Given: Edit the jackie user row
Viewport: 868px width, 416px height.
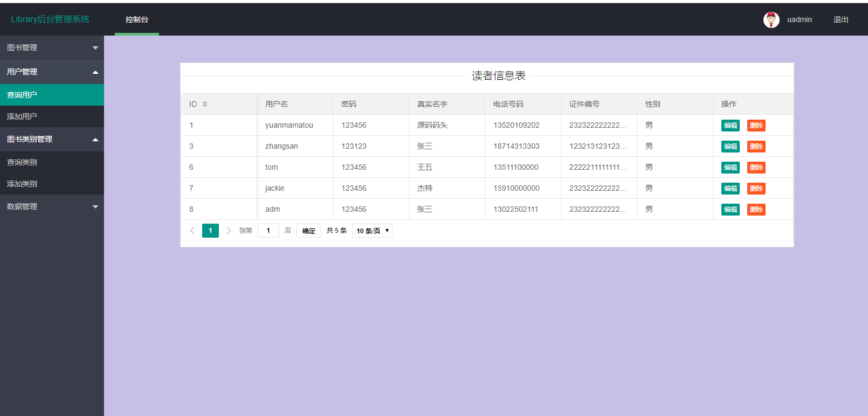Looking at the screenshot, I should point(731,189).
